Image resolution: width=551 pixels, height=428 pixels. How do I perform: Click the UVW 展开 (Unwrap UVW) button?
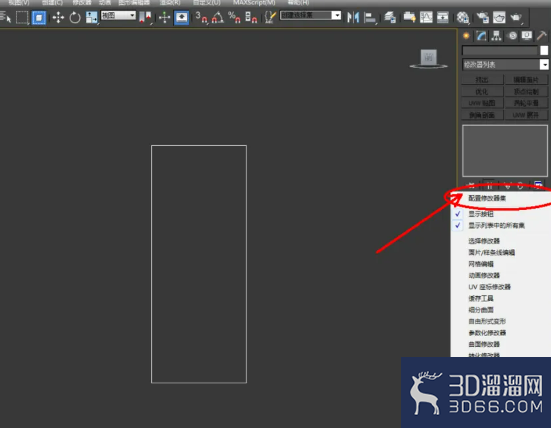(x=526, y=115)
